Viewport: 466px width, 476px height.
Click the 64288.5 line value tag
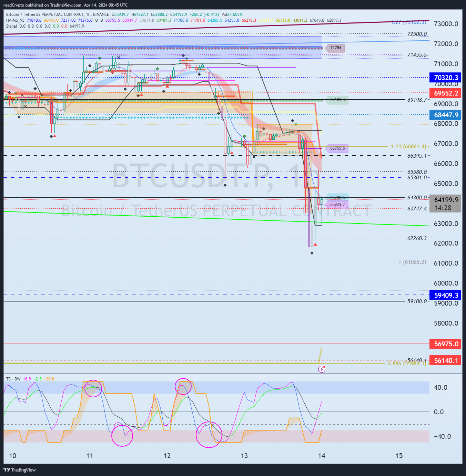pyautogui.click(x=337, y=198)
